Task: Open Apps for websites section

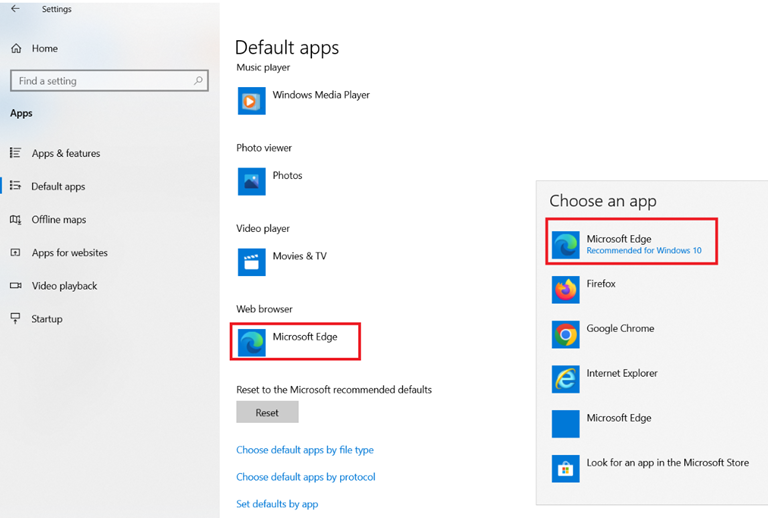Action: (x=70, y=253)
